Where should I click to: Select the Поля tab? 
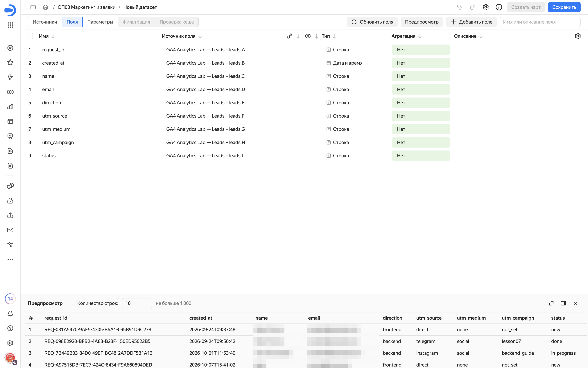[72, 22]
